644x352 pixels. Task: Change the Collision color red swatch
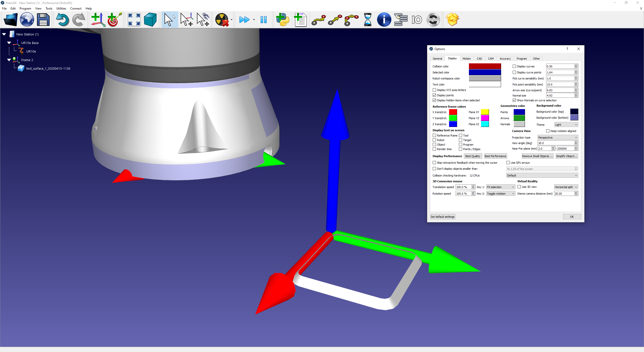[x=485, y=66]
